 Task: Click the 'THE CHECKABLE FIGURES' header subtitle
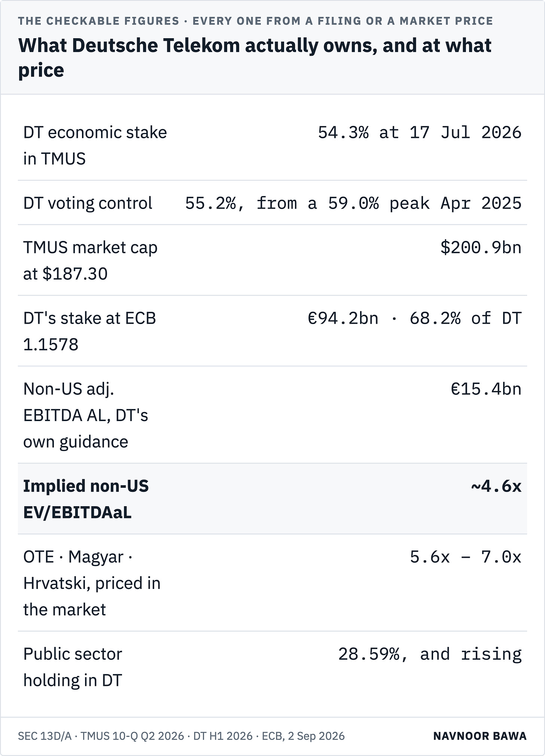tap(98, 21)
